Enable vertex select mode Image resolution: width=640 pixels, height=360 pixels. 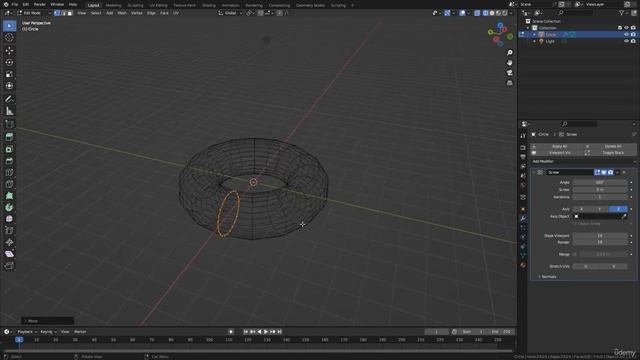pos(57,13)
